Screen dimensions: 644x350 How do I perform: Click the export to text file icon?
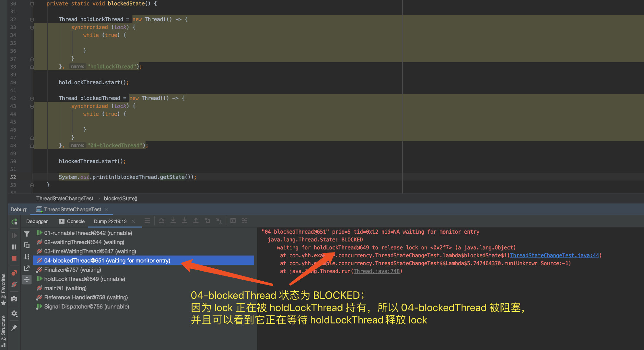[27, 268]
